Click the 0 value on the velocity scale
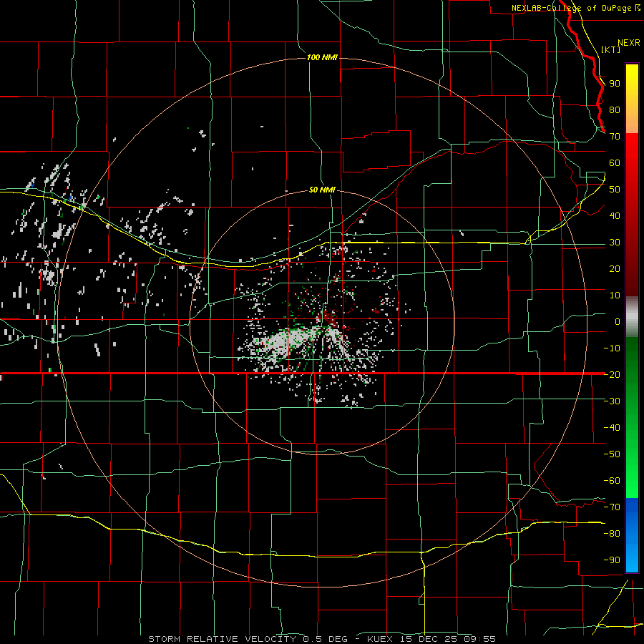 coord(618,322)
